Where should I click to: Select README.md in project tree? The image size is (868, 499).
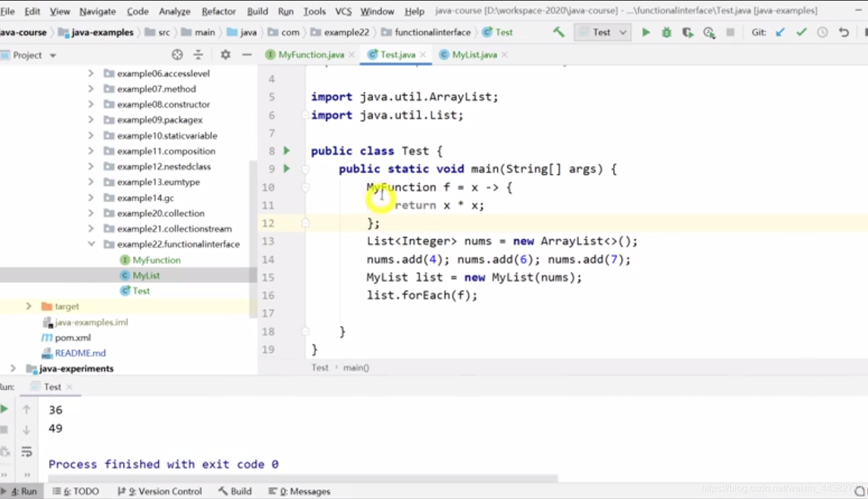(74, 353)
